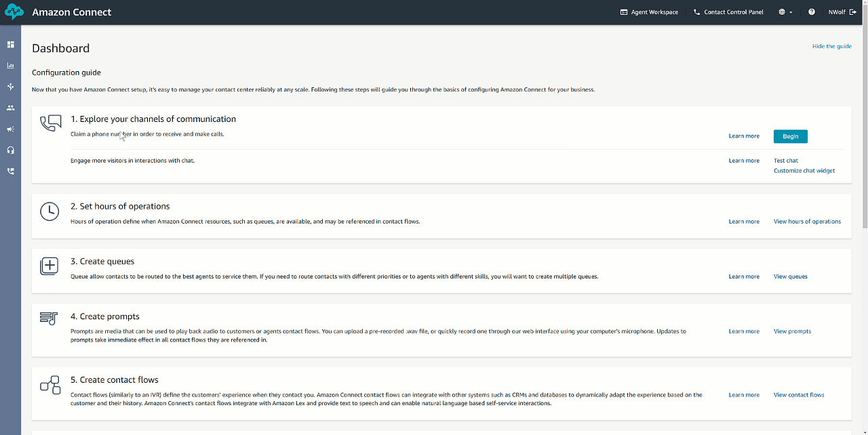Click Learn more for hours of operations
This screenshot has height=435, width=868.
click(744, 222)
